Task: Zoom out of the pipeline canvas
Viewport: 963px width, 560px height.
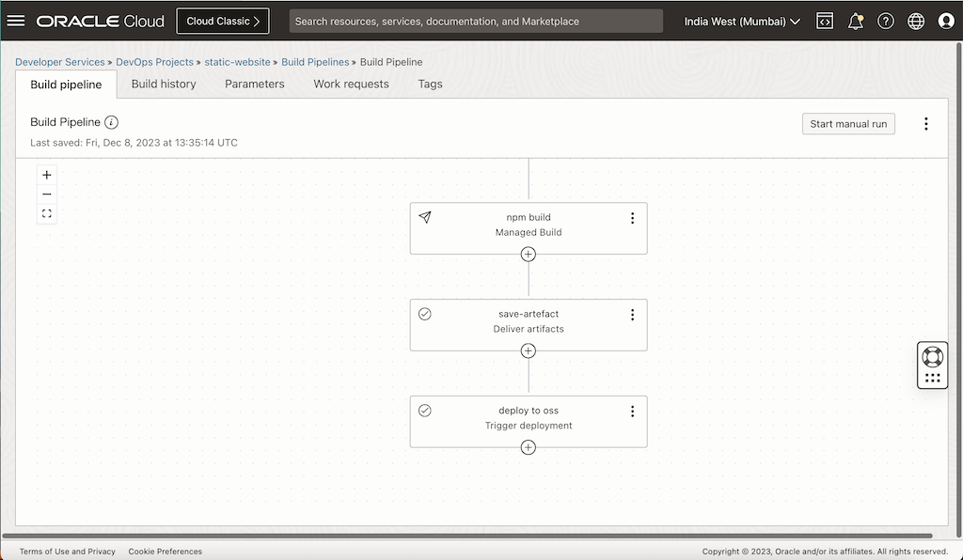Action: [46, 194]
